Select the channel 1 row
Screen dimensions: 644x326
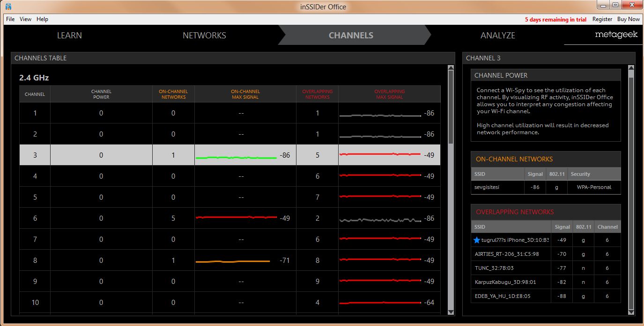230,113
